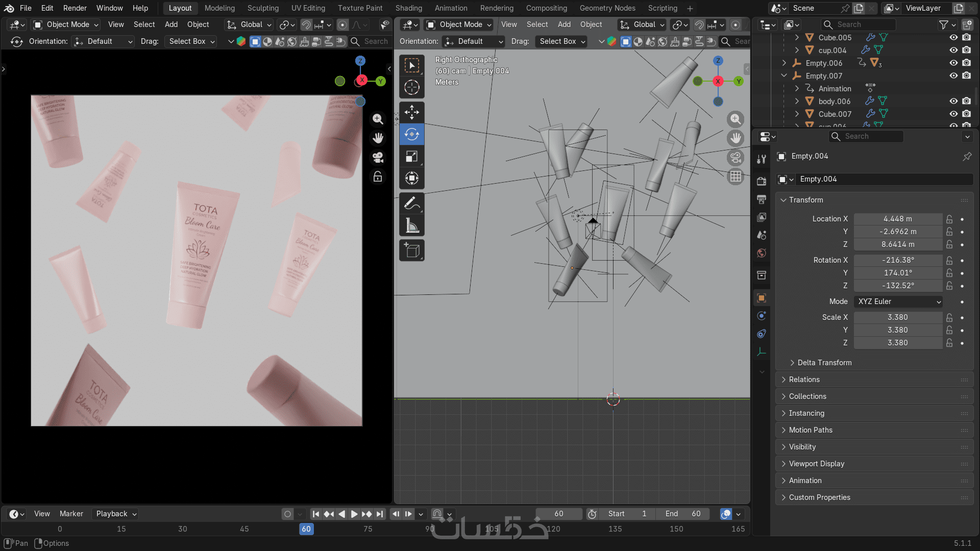
Task: Lock the Scale Y value
Action: click(x=949, y=330)
